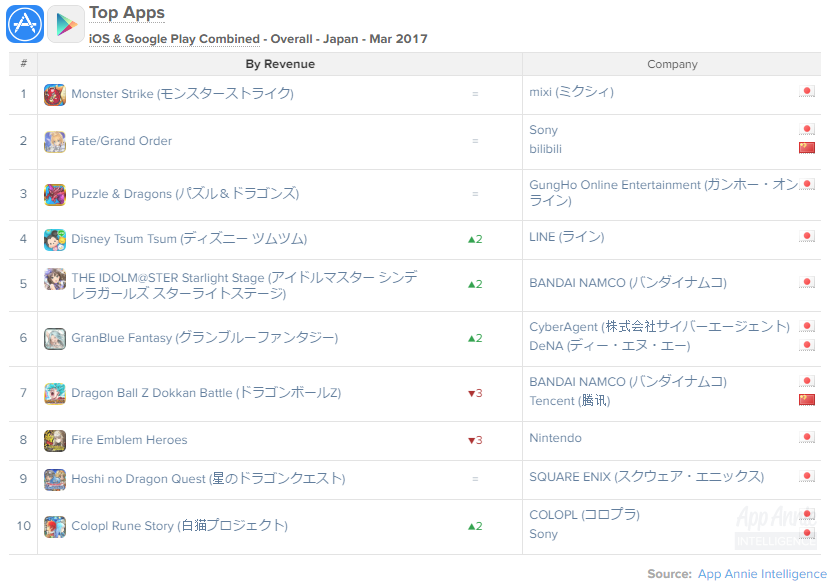Open the COLOPL company link
Screen dimensions: 834x586
point(585,515)
